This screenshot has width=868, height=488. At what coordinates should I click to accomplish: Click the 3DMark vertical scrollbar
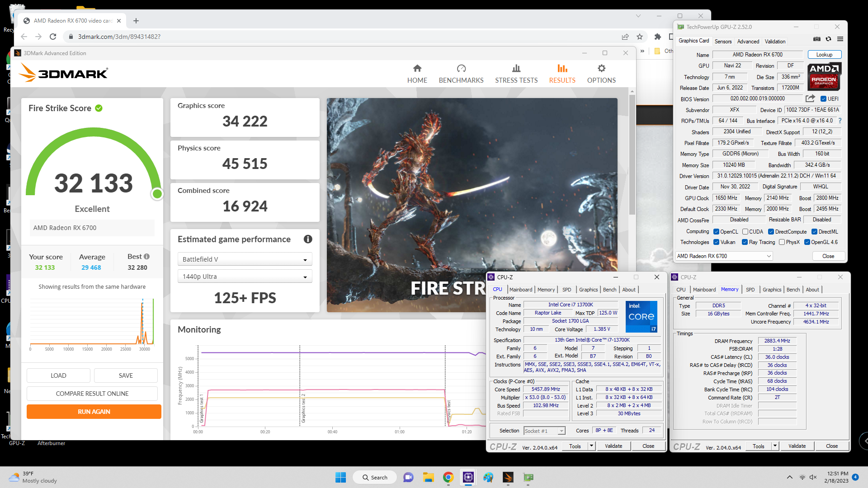tap(632, 154)
